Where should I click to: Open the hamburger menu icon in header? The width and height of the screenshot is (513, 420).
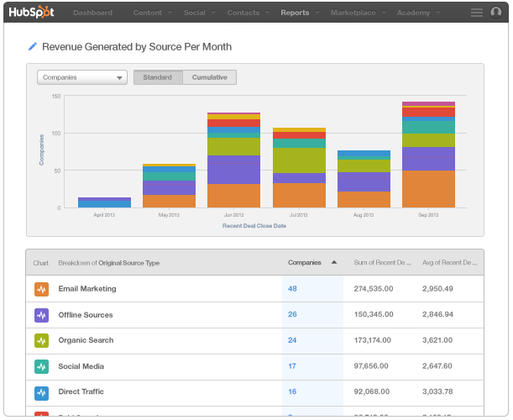pos(477,13)
